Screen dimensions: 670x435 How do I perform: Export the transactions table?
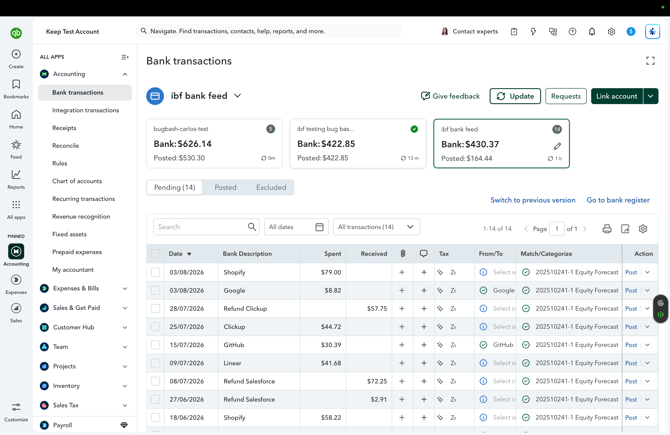(625, 229)
